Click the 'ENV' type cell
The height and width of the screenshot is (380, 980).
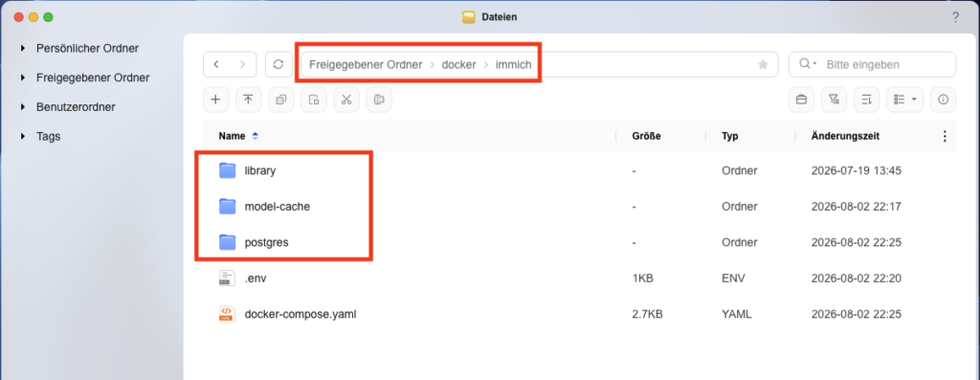point(733,279)
